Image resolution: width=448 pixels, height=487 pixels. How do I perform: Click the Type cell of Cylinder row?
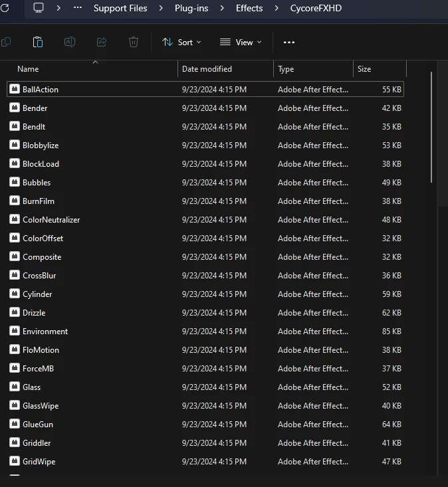[x=313, y=294]
